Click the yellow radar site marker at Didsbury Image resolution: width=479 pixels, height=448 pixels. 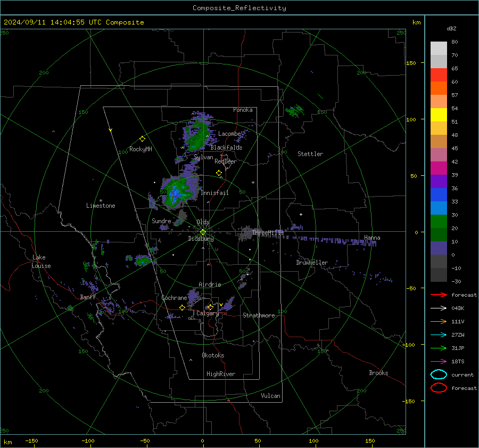coord(203,232)
